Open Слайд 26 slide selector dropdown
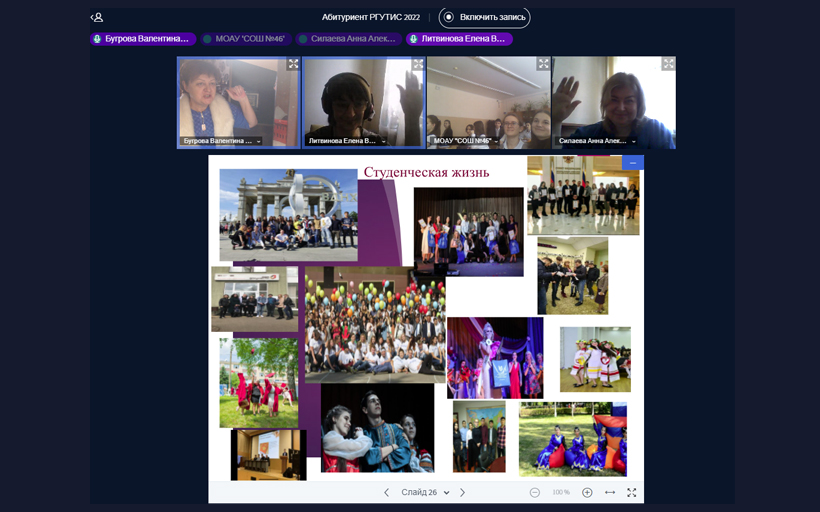This screenshot has width=820, height=512. (x=425, y=493)
